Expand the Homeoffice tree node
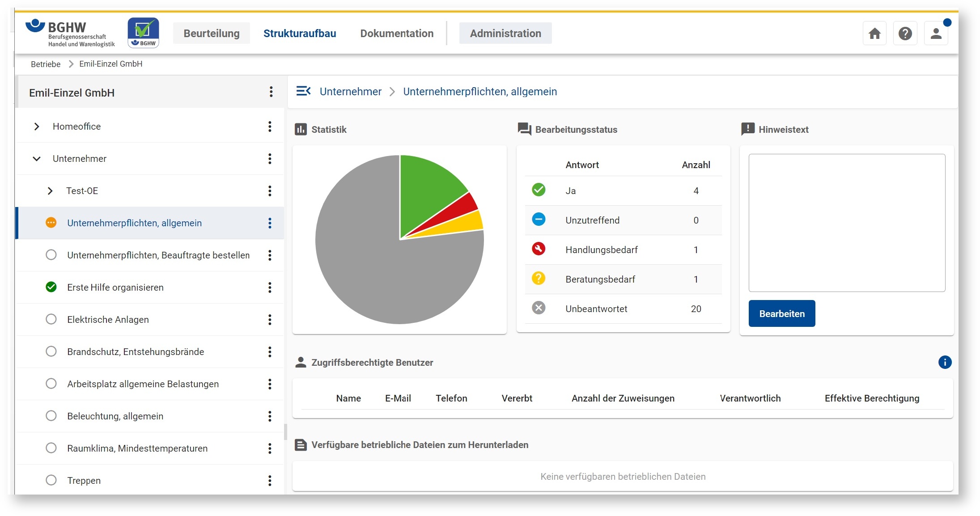The width and height of the screenshot is (980, 516). pos(37,127)
